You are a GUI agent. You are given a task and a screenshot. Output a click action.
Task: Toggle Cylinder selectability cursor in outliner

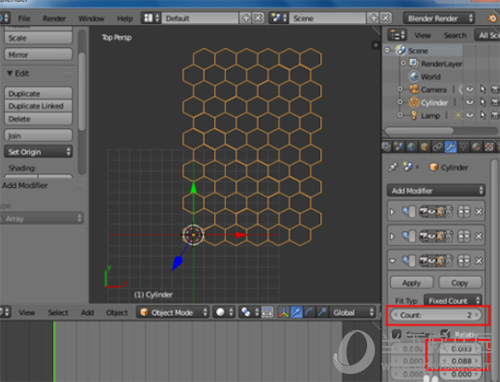(x=483, y=102)
